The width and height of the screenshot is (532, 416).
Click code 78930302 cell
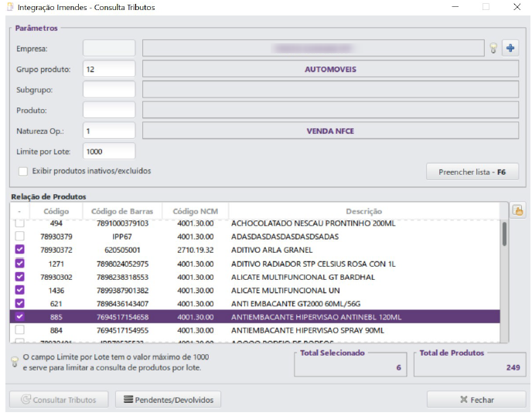(56, 278)
